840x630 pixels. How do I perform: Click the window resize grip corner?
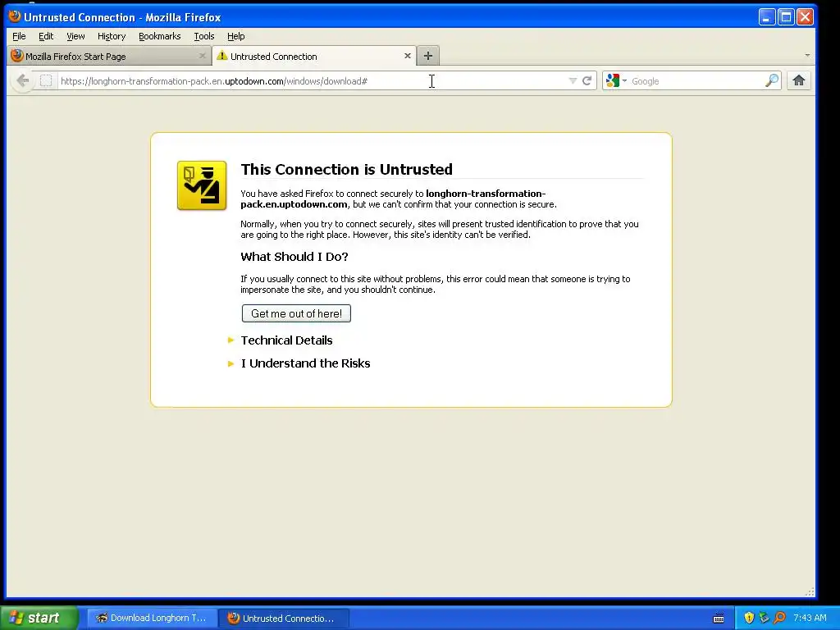pyautogui.click(x=810, y=592)
